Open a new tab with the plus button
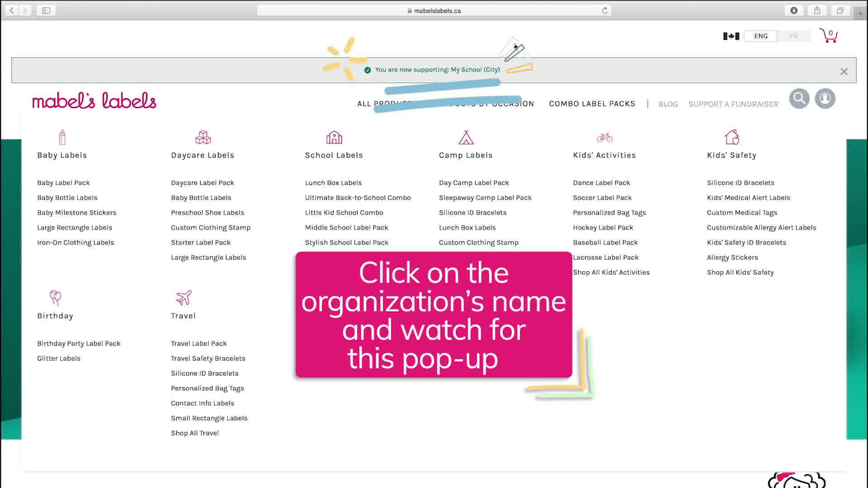 point(860,14)
